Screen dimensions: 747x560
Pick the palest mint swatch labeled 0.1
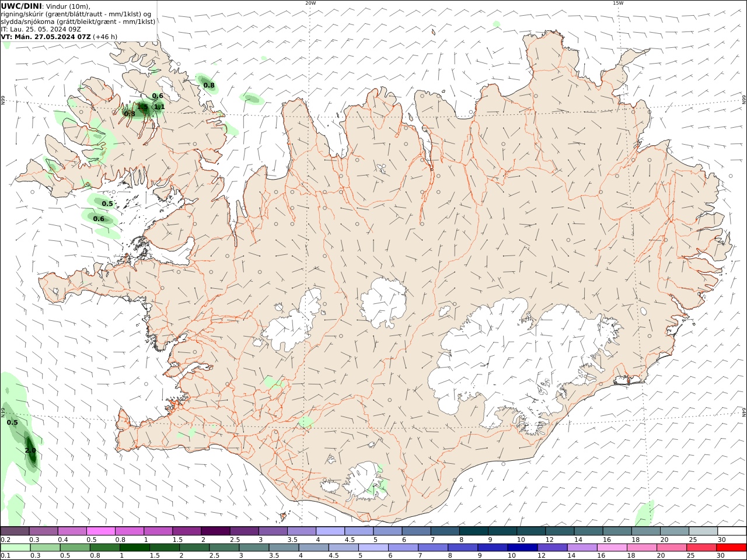[15, 548]
